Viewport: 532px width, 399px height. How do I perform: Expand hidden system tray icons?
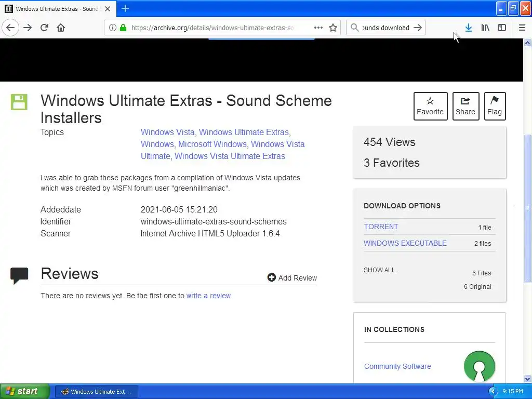point(493,392)
